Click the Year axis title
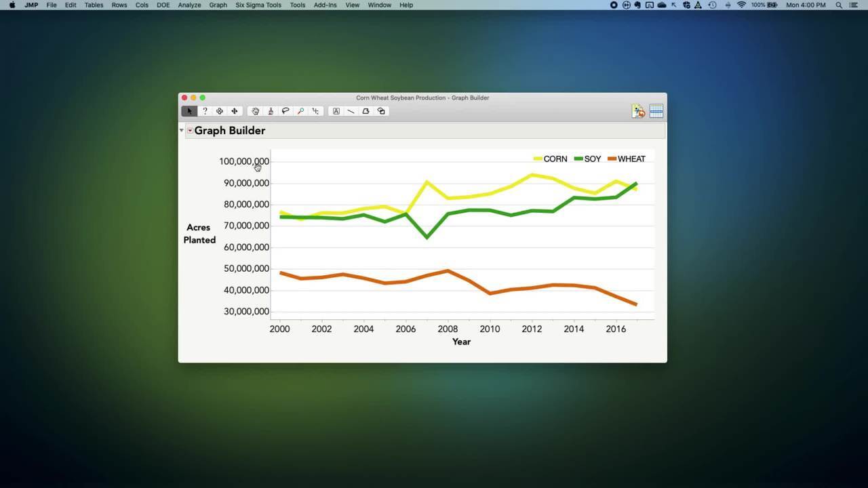Viewport: 868px width, 488px height. [x=461, y=342]
